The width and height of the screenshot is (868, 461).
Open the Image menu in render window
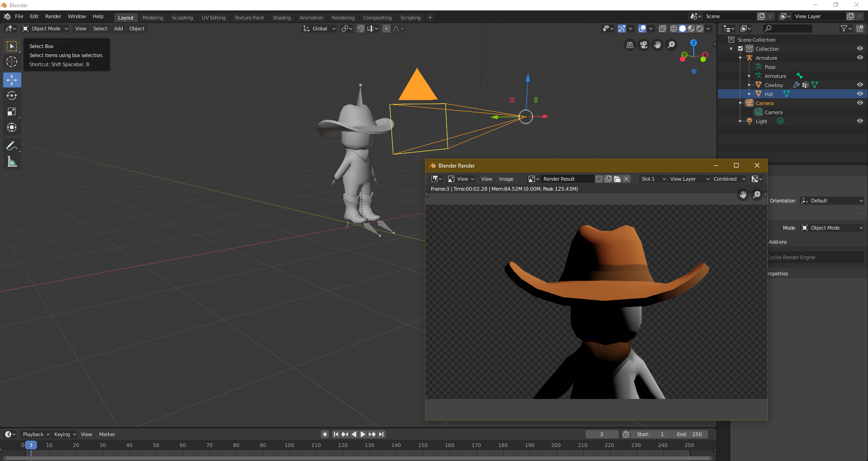[x=506, y=179]
